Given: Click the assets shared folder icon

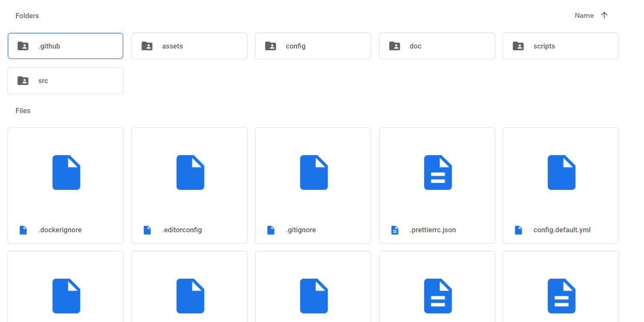Looking at the screenshot, I should pyautogui.click(x=147, y=46).
